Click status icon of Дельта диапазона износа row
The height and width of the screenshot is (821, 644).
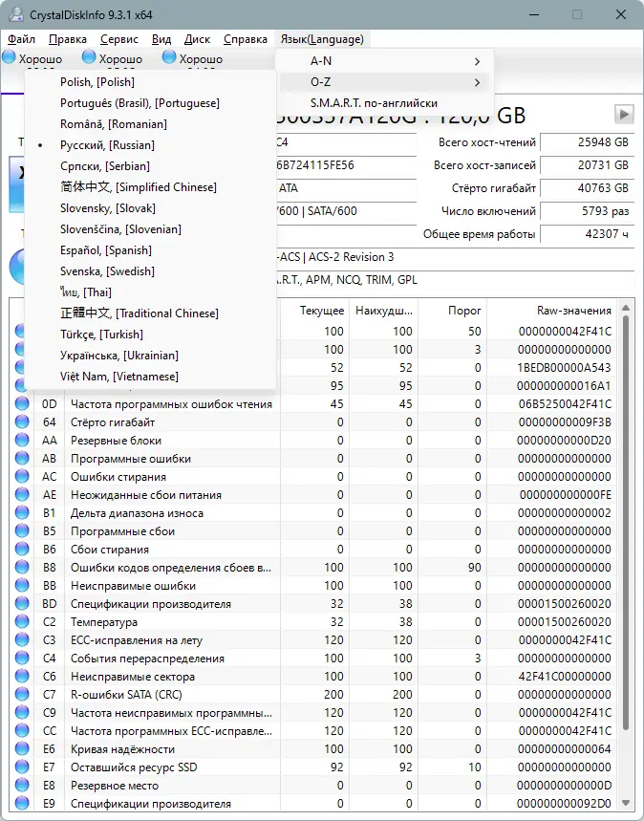click(22, 512)
